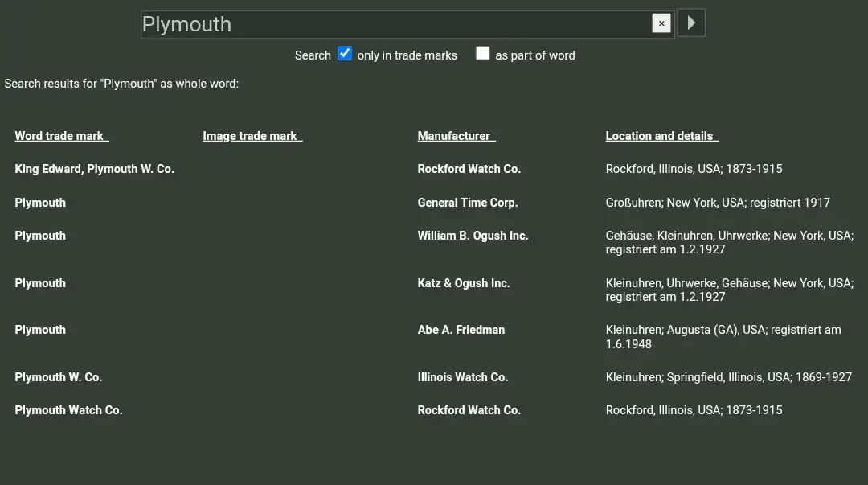Image resolution: width=868 pixels, height=485 pixels.
Task: Open Abe A. Friedman manufacturer entry
Action: pos(461,330)
